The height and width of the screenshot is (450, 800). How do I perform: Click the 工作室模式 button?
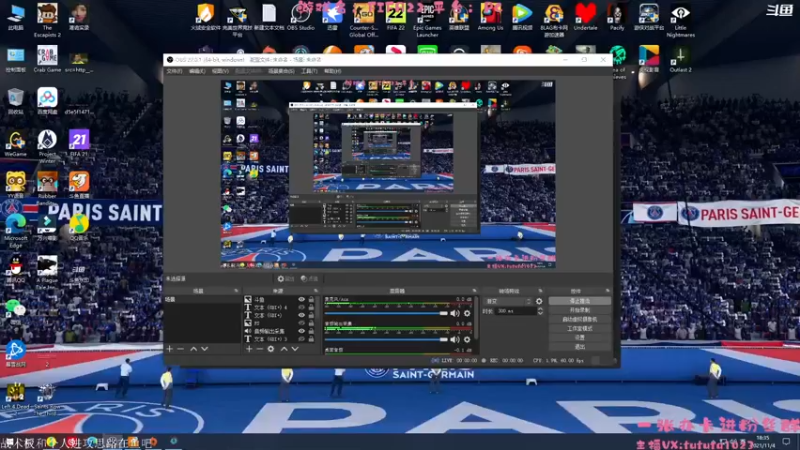(580, 329)
